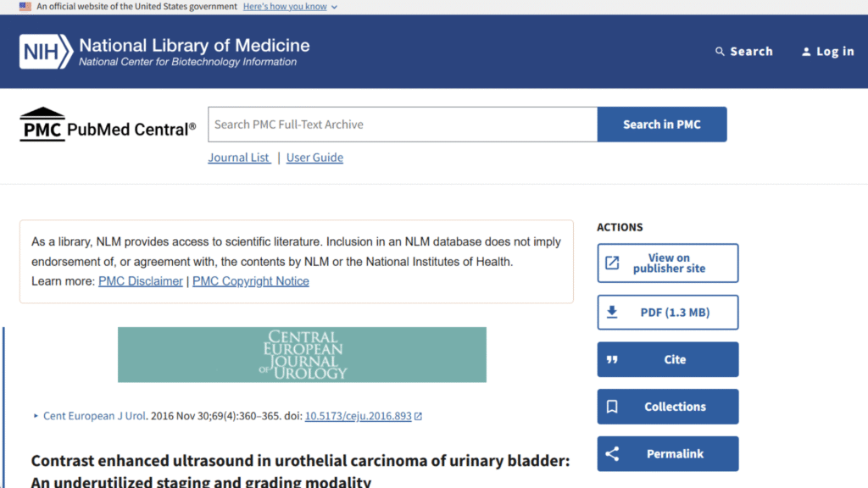Click the magnifying glass Search icon

(720, 52)
